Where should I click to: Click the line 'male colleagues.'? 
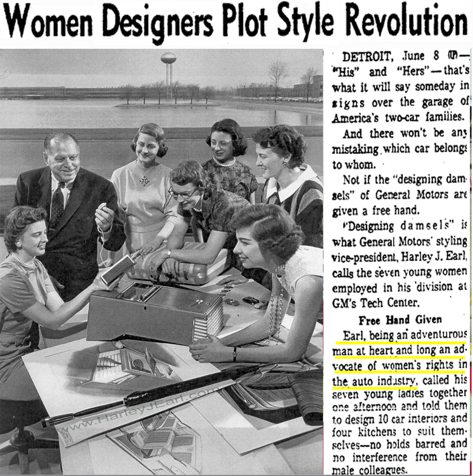[370, 470]
